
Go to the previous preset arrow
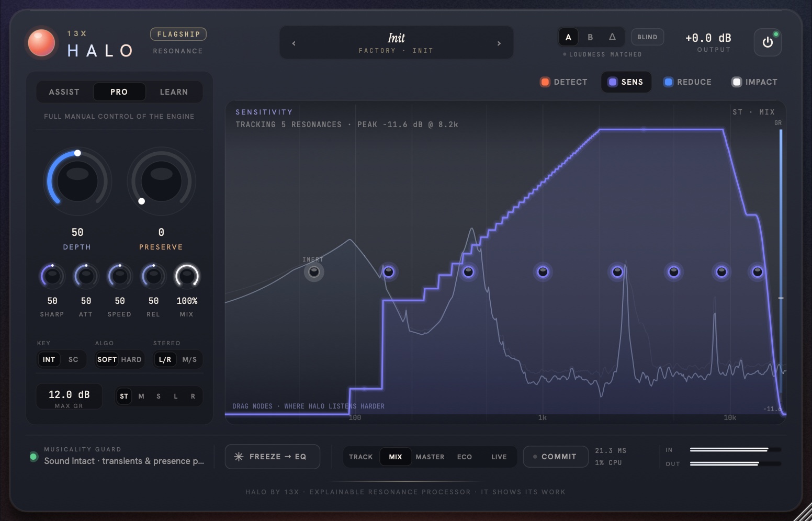[294, 43]
